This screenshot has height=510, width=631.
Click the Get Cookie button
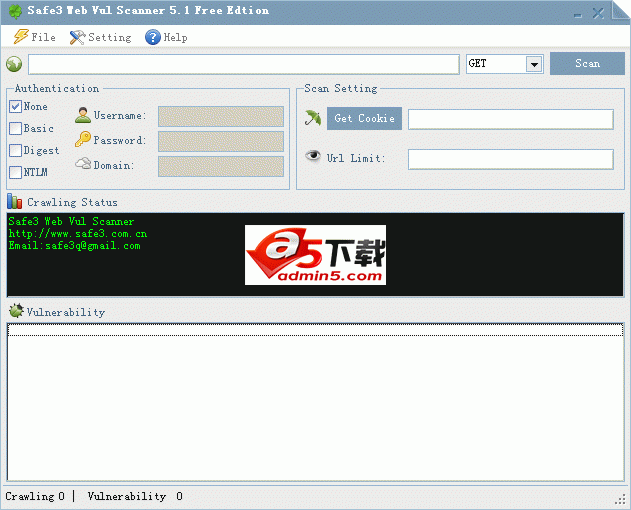(364, 118)
